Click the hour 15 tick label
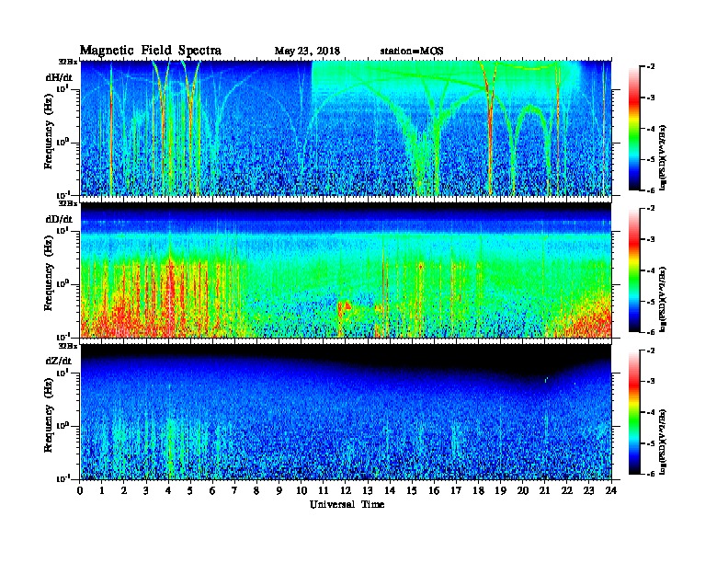 (x=412, y=491)
